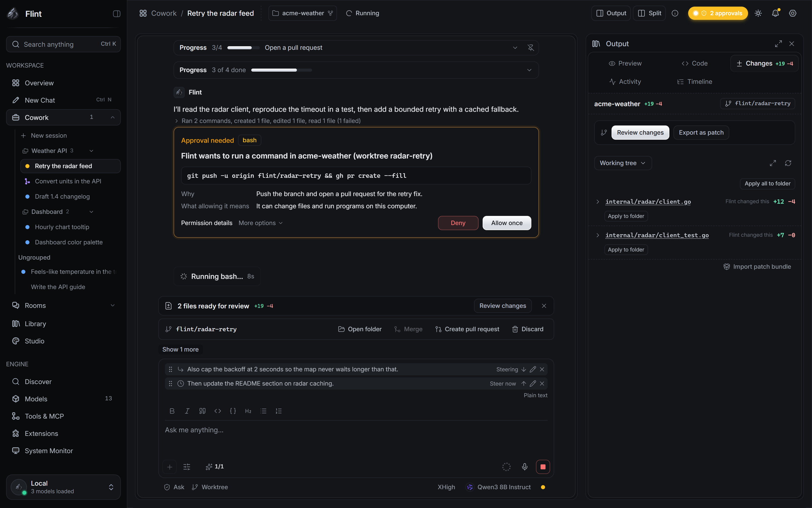Remove the queued backoff cap message

point(542,369)
